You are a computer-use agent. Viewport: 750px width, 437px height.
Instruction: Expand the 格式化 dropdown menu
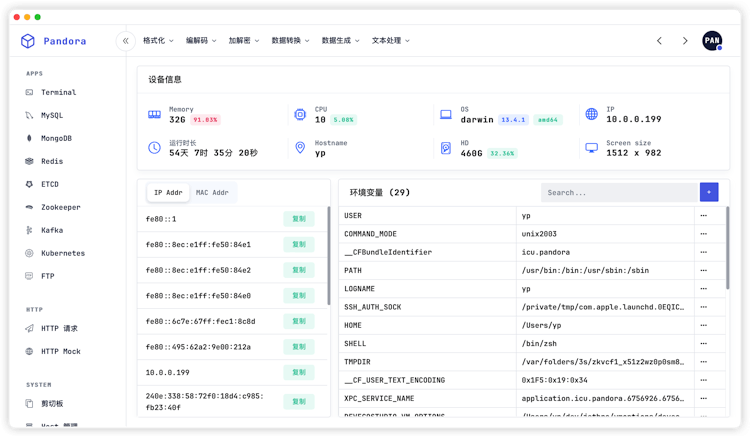point(157,41)
